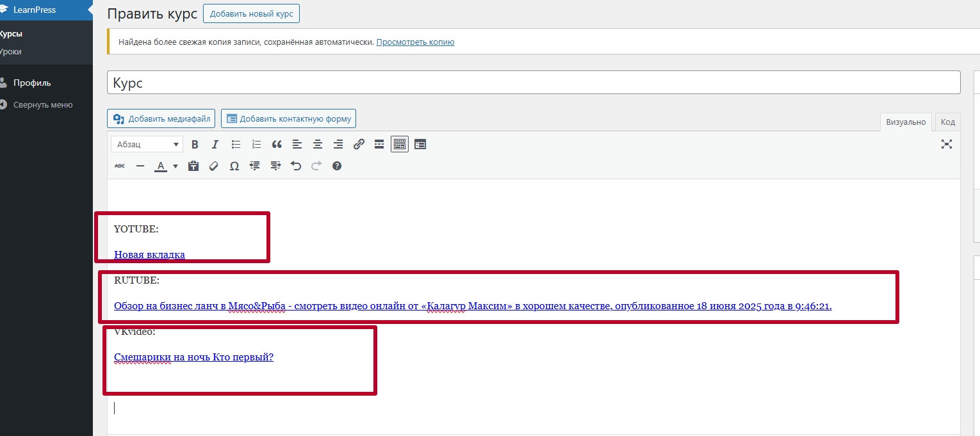Toggle paste as plain text

(x=193, y=166)
